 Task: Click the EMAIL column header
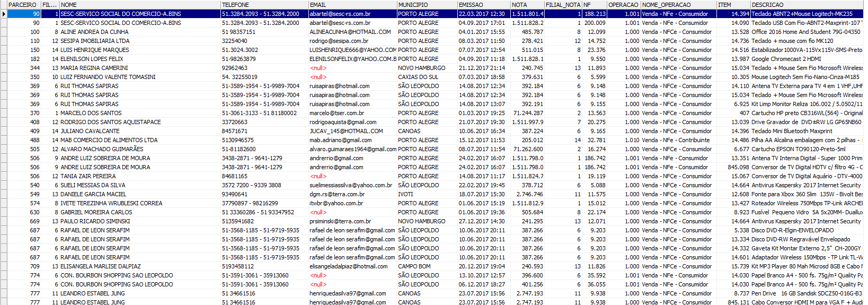pyautogui.click(x=352, y=5)
